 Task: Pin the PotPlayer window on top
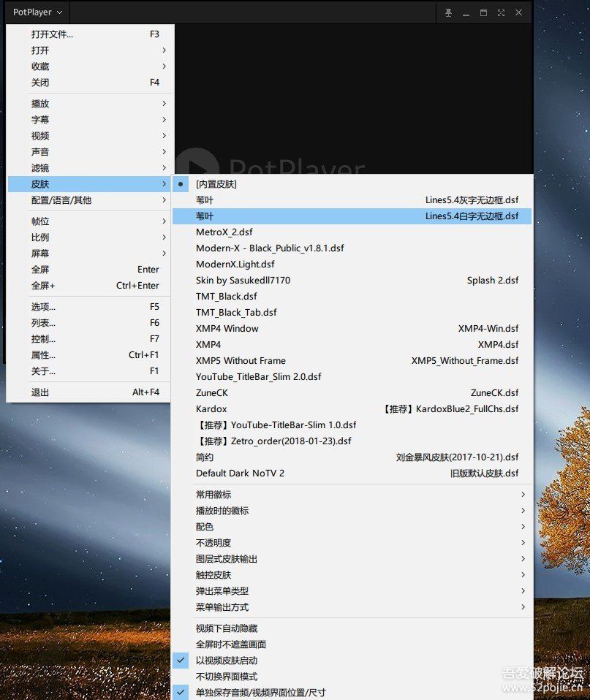click(x=448, y=12)
